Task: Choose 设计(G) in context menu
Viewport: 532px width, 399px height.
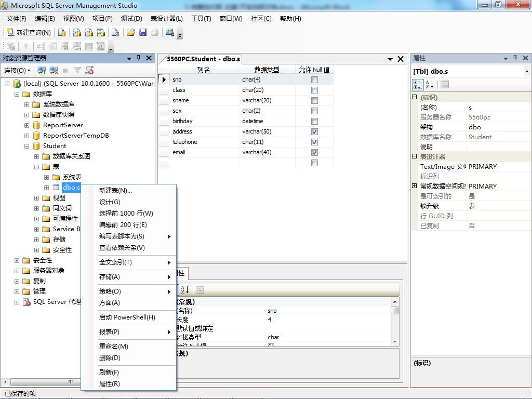Action: point(129,202)
